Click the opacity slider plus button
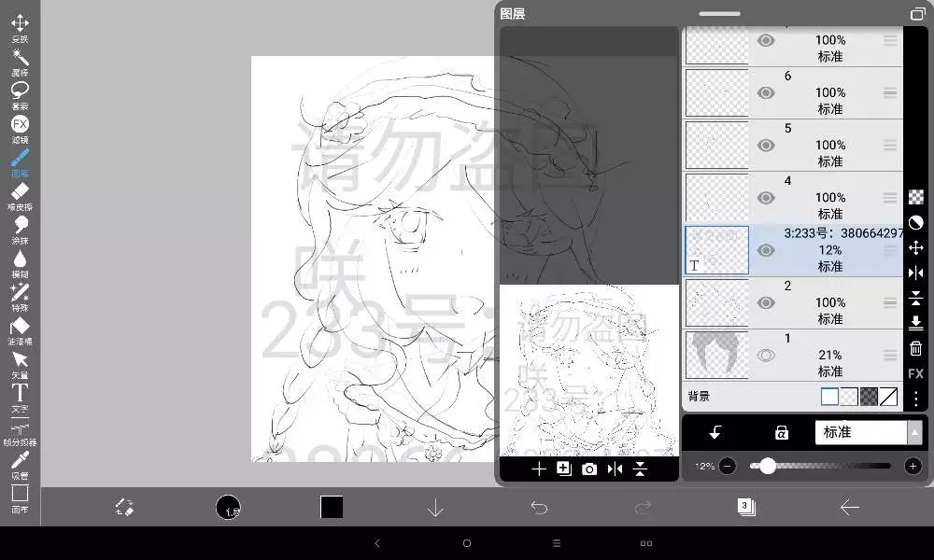This screenshot has width=934, height=560. (x=913, y=466)
